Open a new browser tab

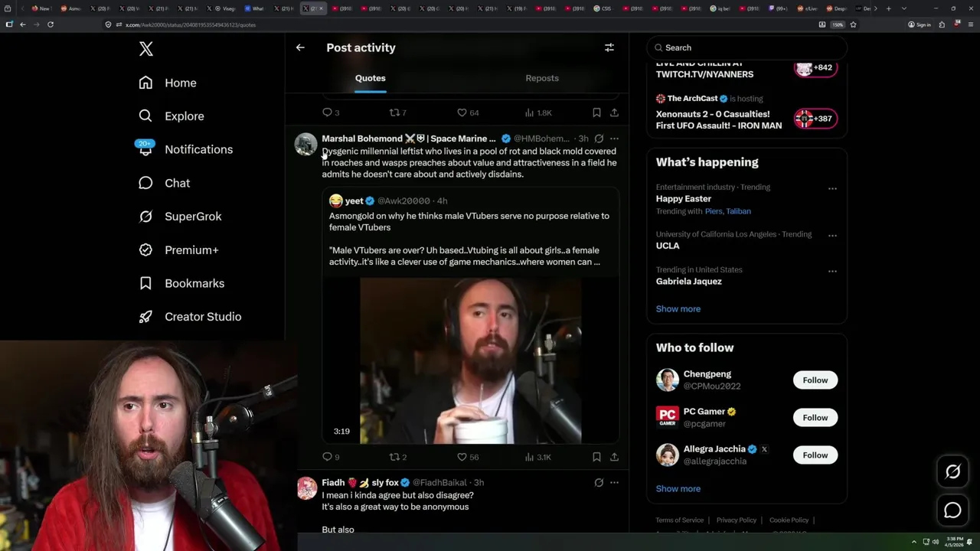click(888, 8)
